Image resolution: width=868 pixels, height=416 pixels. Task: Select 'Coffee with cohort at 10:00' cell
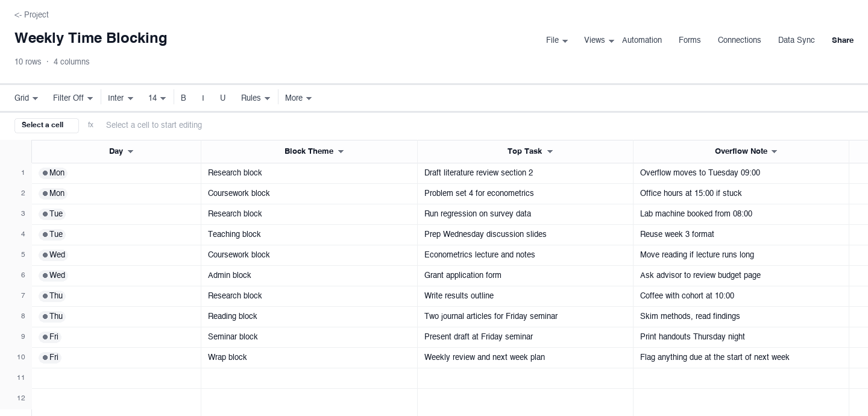pyautogui.click(x=741, y=296)
